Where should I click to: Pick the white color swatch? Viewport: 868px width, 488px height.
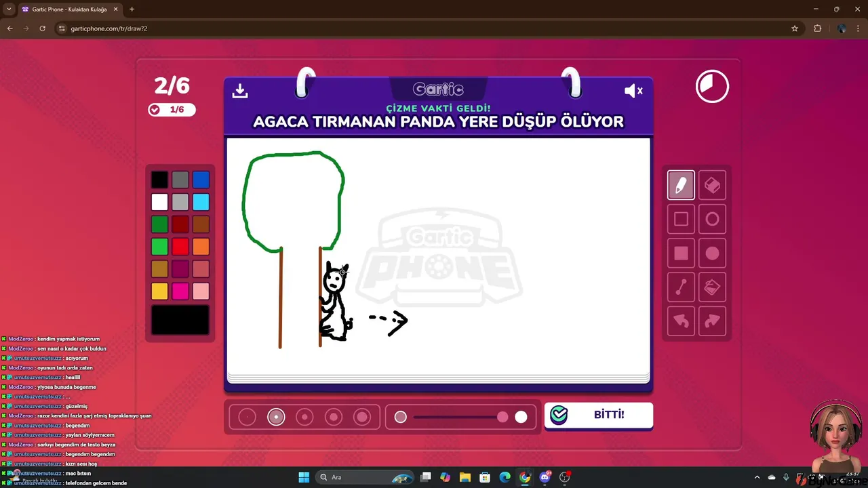pos(159,202)
